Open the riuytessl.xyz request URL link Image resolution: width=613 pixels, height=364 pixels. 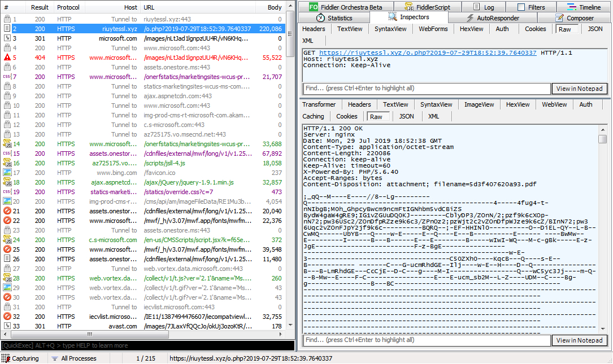pos(428,52)
